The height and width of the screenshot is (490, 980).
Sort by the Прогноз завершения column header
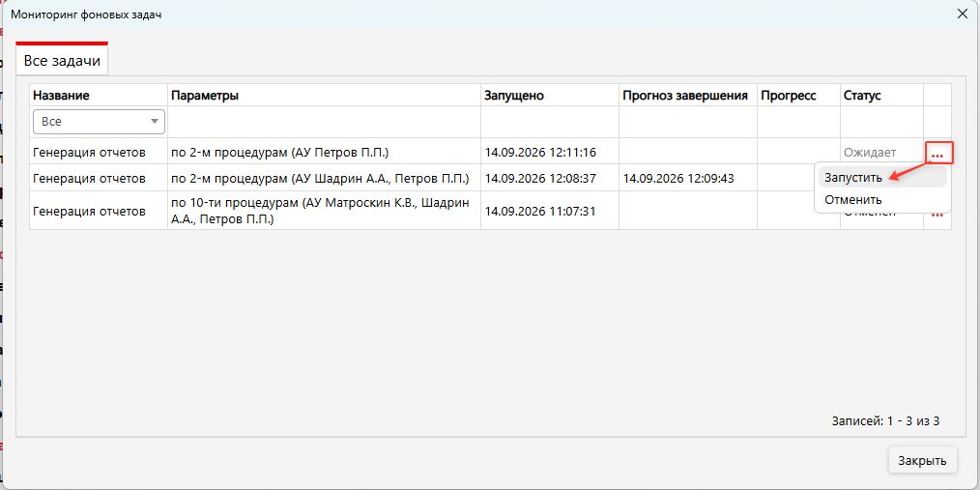[688, 95]
